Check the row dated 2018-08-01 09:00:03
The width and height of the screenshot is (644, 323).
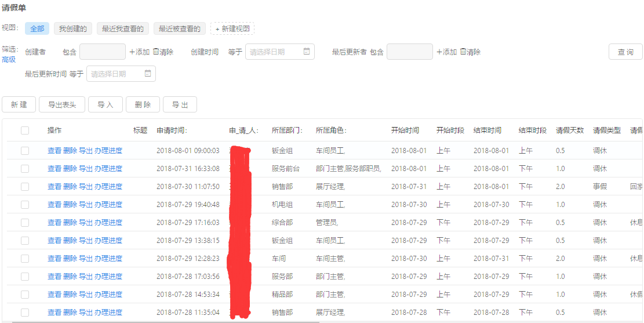pos(25,151)
